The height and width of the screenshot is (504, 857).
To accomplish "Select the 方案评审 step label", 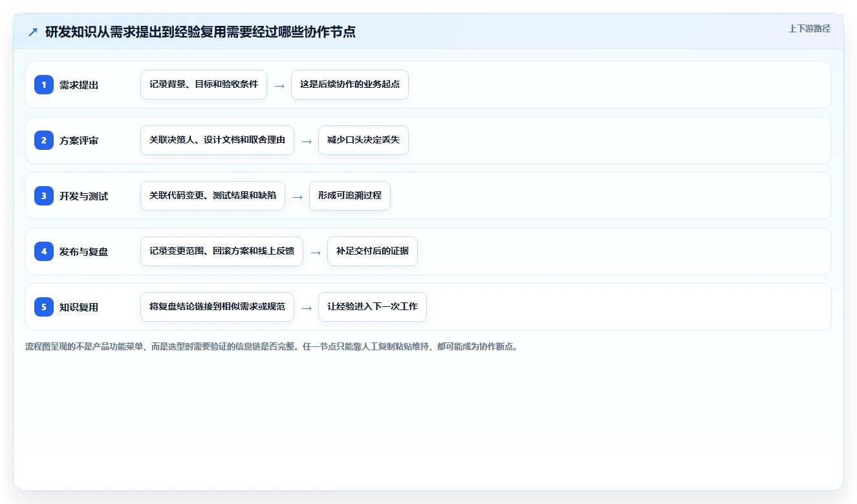I will pos(79,140).
